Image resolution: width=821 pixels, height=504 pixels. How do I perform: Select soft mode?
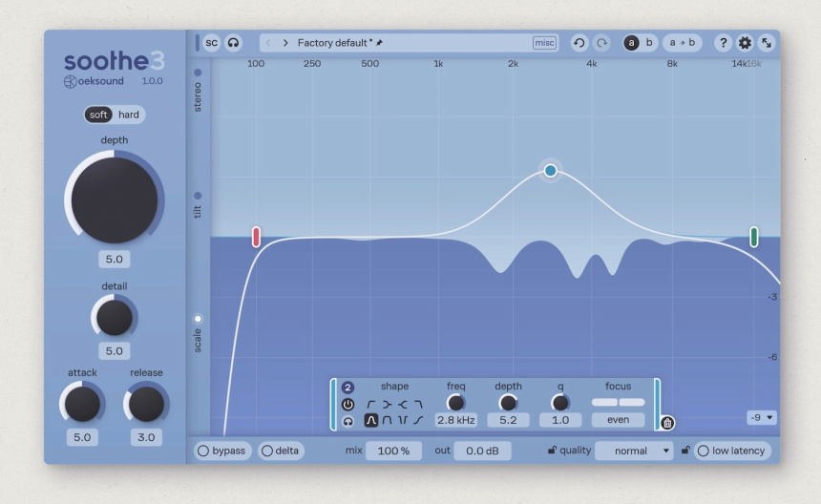[98, 115]
